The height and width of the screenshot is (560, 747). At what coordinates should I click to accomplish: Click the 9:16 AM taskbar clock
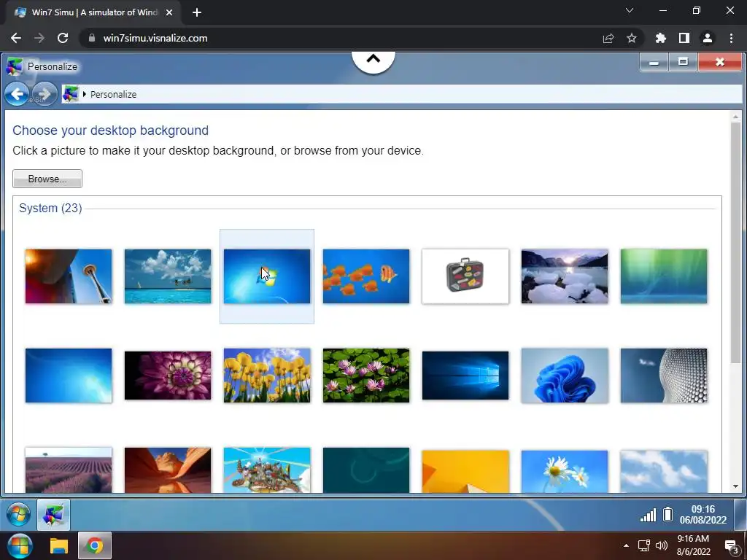tap(694, 545)
